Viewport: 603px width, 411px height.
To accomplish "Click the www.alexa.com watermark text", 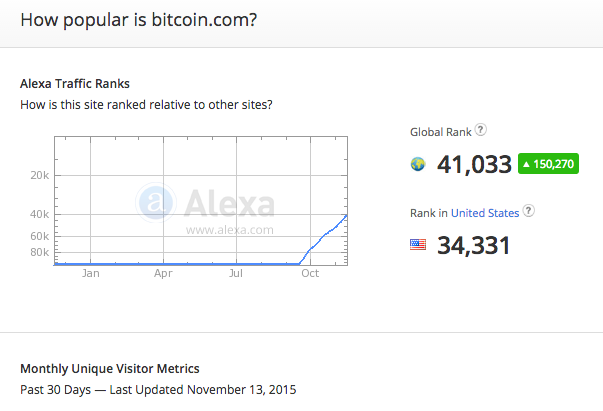I will coord(230,230).
